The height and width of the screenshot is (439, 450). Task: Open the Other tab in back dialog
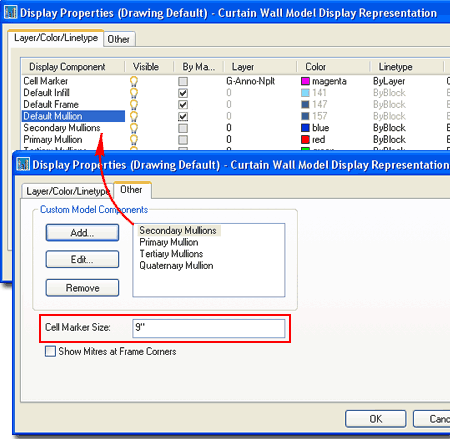pos(119,39)
